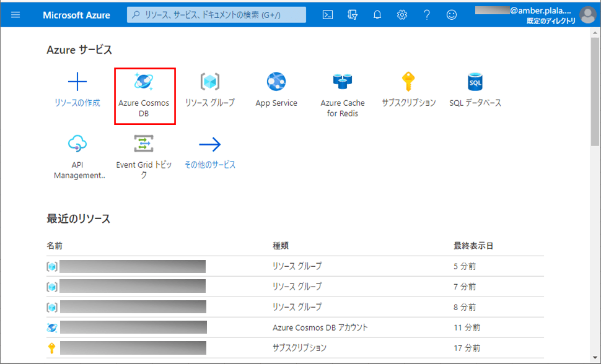This screenshot has width=601, height=364.
Task: Open redacted resource name in 5 分前 row
Action: pos(133,266)
